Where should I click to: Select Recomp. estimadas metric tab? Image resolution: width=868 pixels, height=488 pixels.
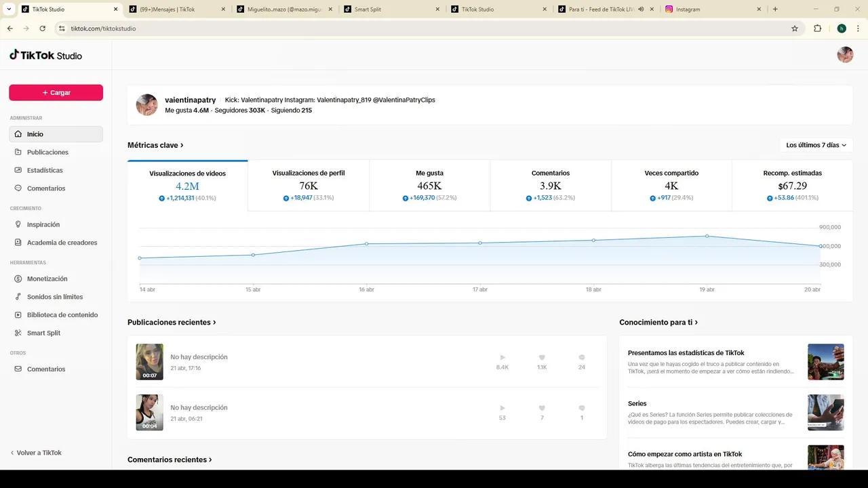[x=792, y=185]
